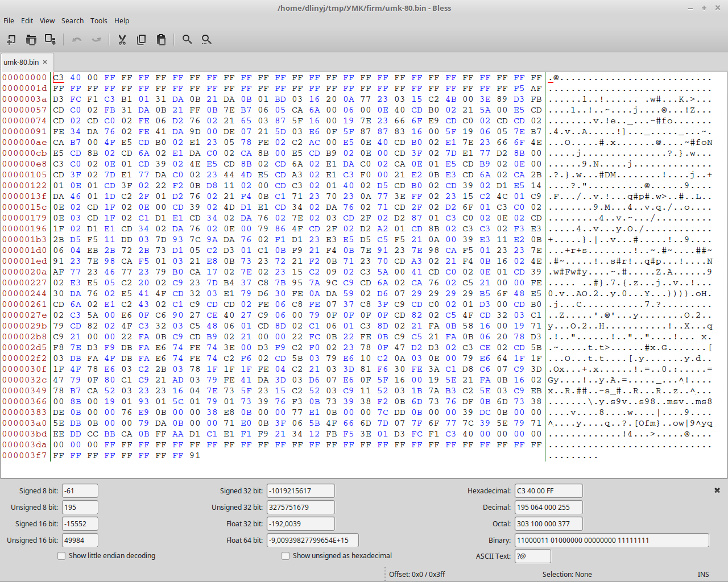
Task: Enable Show little endian decoding
Action: tap(61, 556)
